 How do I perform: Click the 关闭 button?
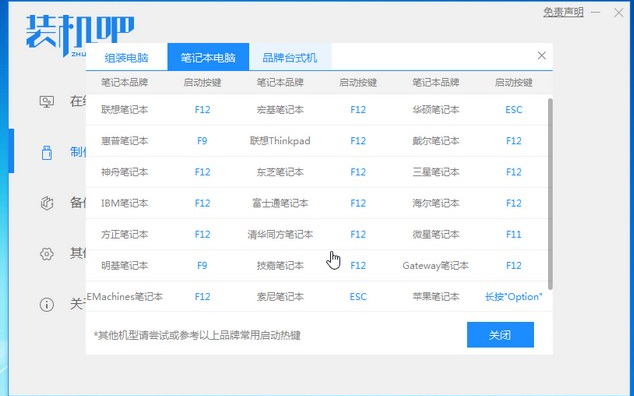[x=500, y=335]
